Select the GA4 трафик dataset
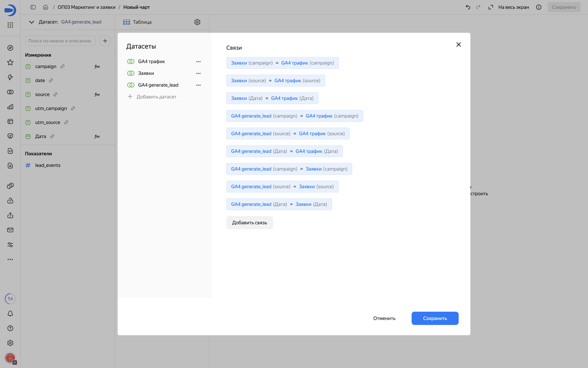The width and height of the screenshot is (588, 368). pos(151,62)
